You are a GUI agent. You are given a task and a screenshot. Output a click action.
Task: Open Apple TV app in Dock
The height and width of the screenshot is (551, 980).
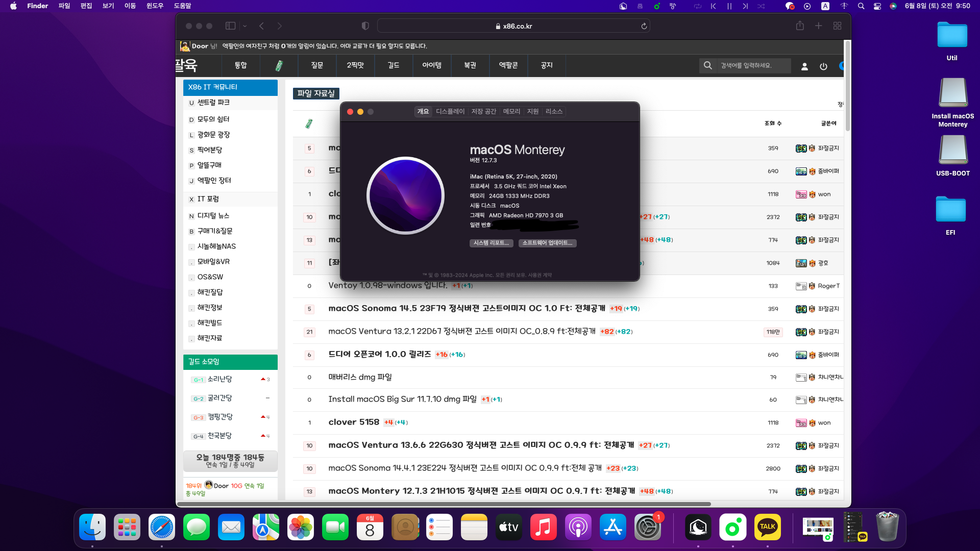pyautogui.click(x=509, y=528)
